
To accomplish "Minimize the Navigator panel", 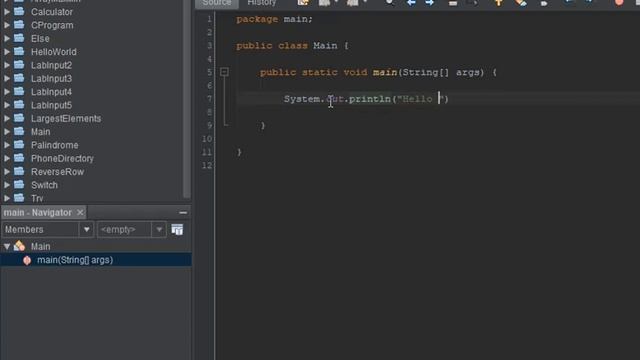I will [x=183, y=213].
